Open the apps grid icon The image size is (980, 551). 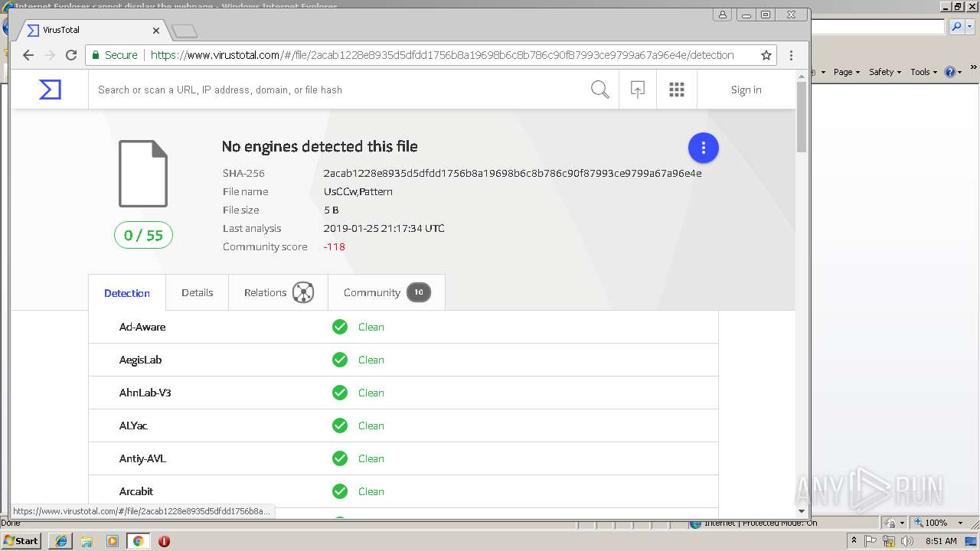pos(677,90)
